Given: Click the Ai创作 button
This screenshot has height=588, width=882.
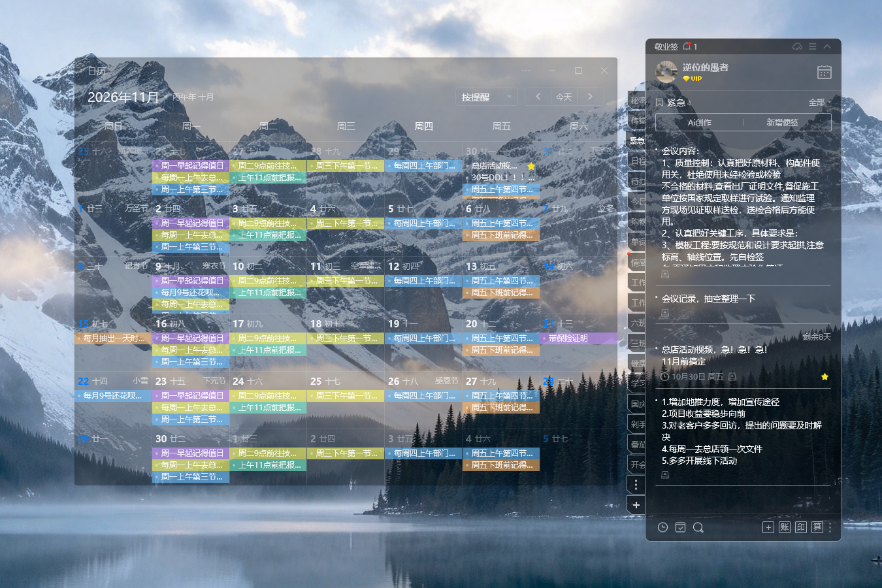Looking at the screenshot, I should (x=700, y=122).
